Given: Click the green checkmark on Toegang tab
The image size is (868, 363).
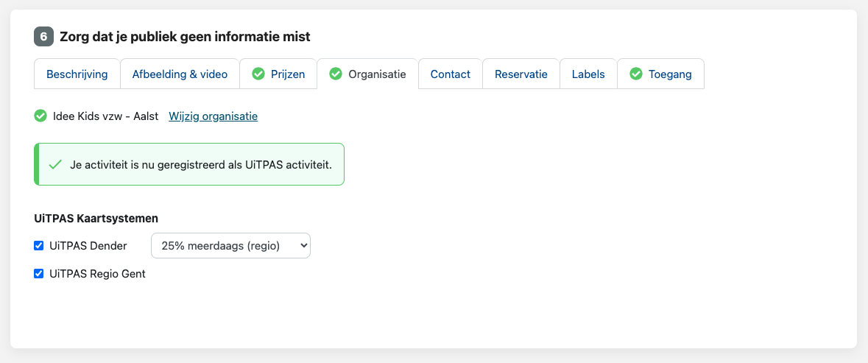Looking at the screenshot, I should (635, 74).
